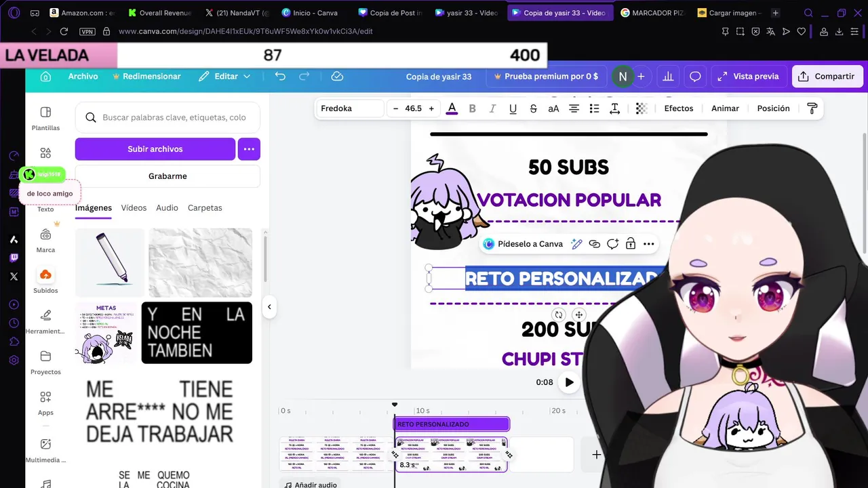Open Proyectos in sidebar

[x=45, y=363]
